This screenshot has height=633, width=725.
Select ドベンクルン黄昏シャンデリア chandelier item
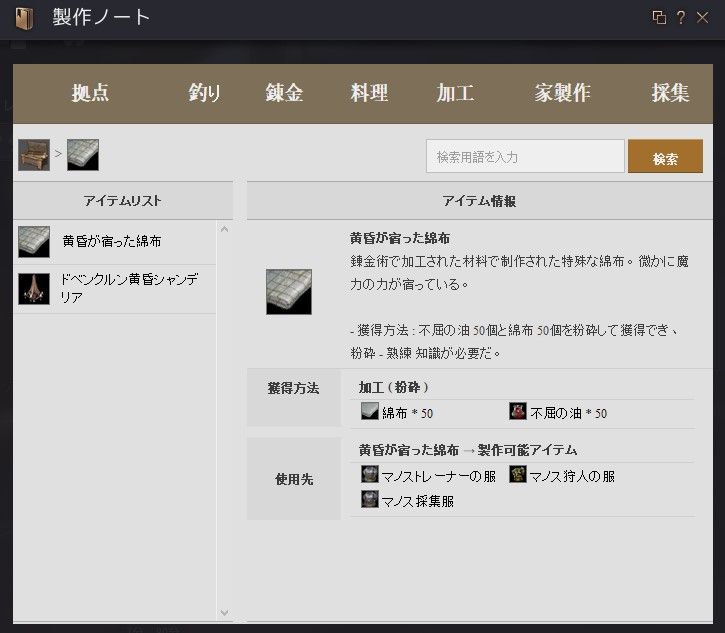pos(115,289)
